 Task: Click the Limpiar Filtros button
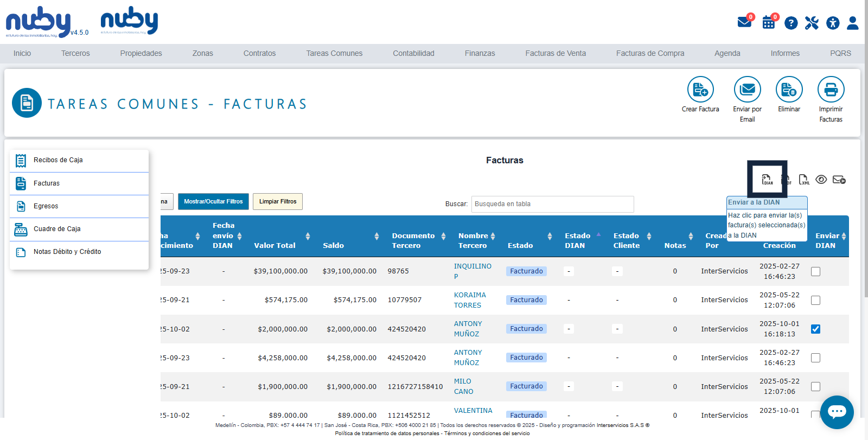(278, 201)
